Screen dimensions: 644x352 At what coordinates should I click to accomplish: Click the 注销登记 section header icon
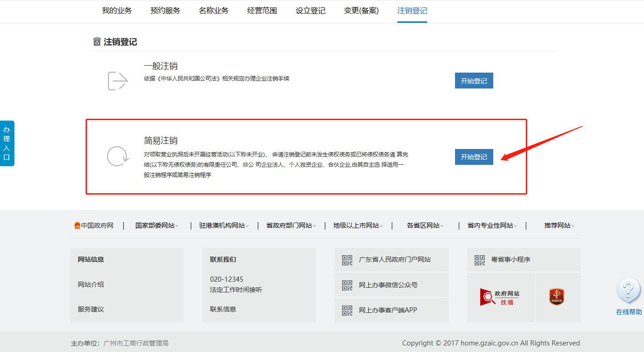[96, 41]
